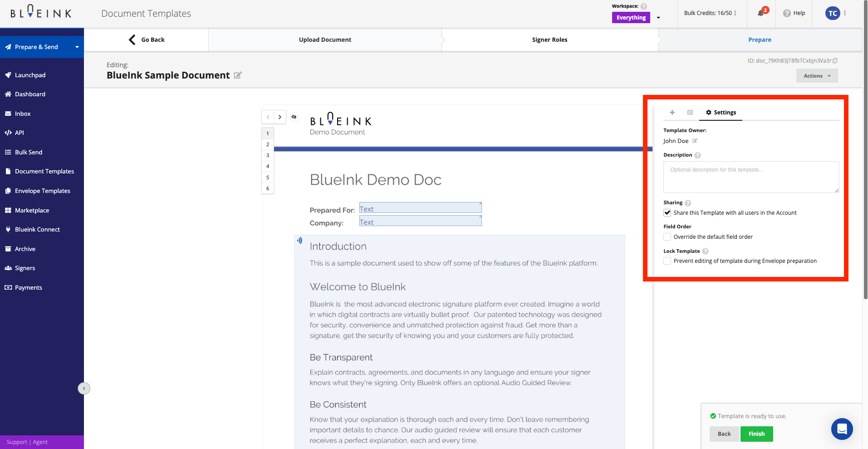Edit the document name pencil icon
The height and width of the screenshot is (449, 868).
pos(238,75)
